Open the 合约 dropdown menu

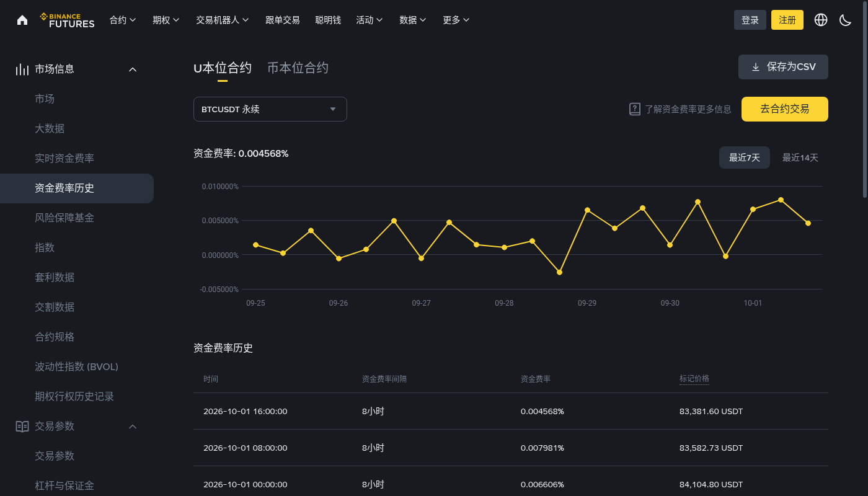pos(123,20)
